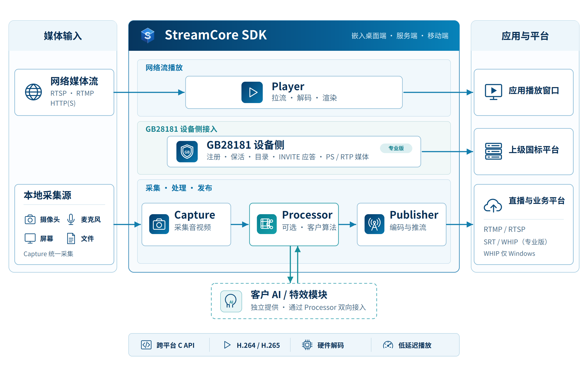Click the HTTP(S) protocol text
588x368 pixels.
coord(63,103)
